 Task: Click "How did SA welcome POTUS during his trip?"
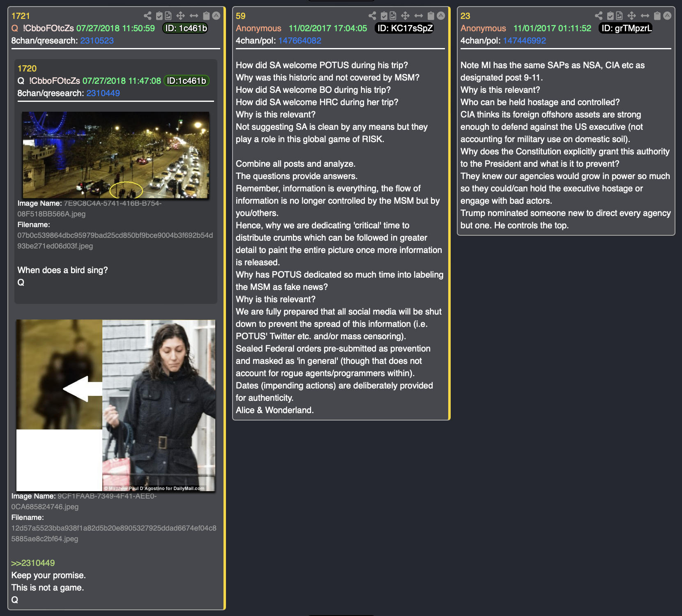tap(322, 65)
